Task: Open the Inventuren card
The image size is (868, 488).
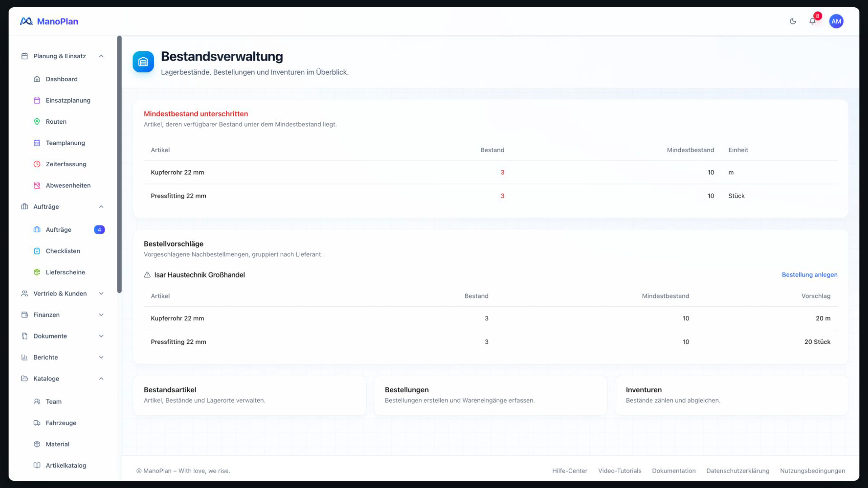Action: coord(731,395)
